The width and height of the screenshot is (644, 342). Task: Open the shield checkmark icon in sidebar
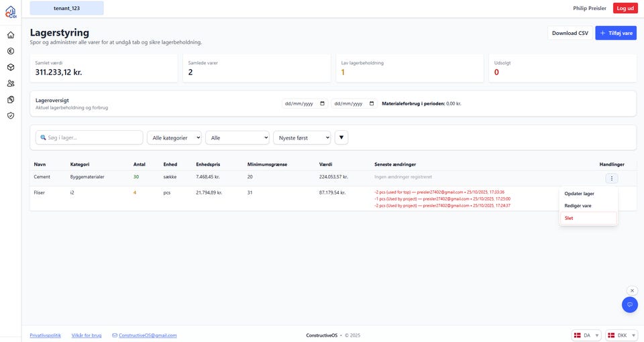tap(10, 115)
